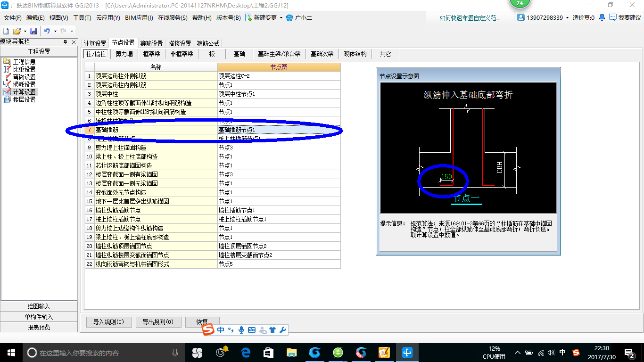
Task: Click the Undo arrow icon
Action: [x=47, y=31]
